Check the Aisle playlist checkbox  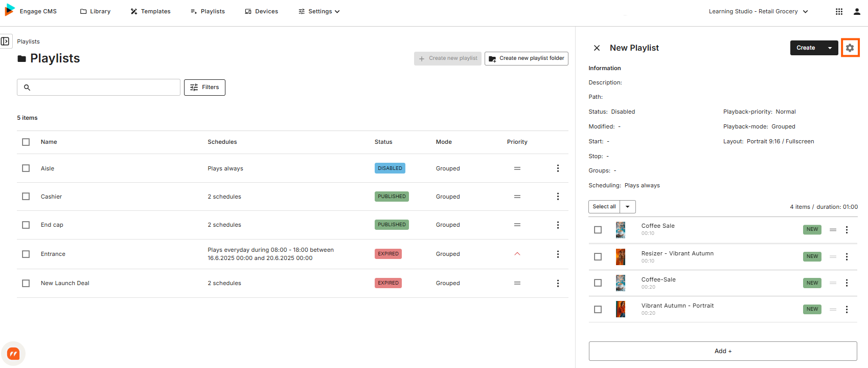coord(26,168)
